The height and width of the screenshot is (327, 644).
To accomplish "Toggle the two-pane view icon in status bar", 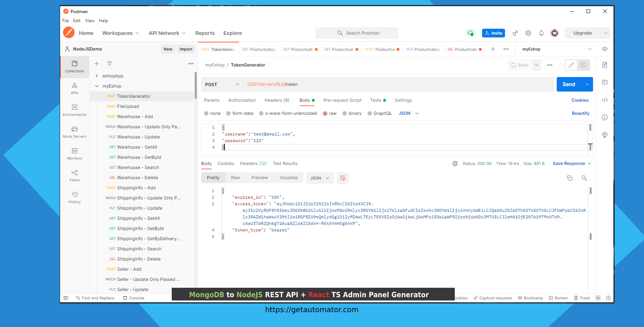I will (598, 298).
